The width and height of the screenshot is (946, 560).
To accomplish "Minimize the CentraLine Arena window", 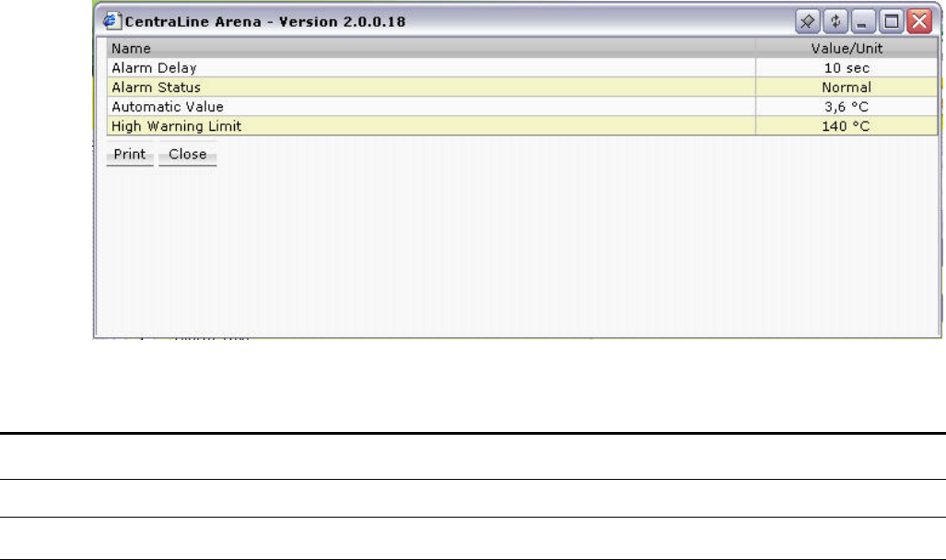I will [x=863, y=21].
